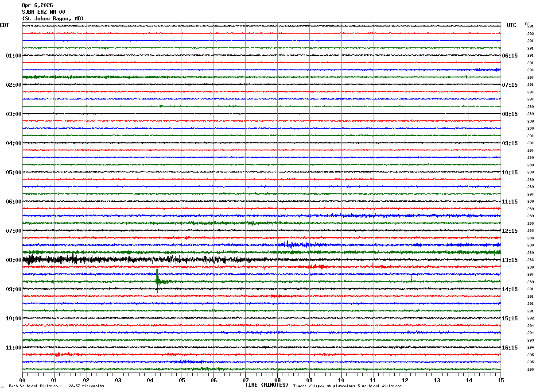Click the 10:00 CDT time label
The width and height of the screenshot is (536, 392).
click(x=14, y=319)
